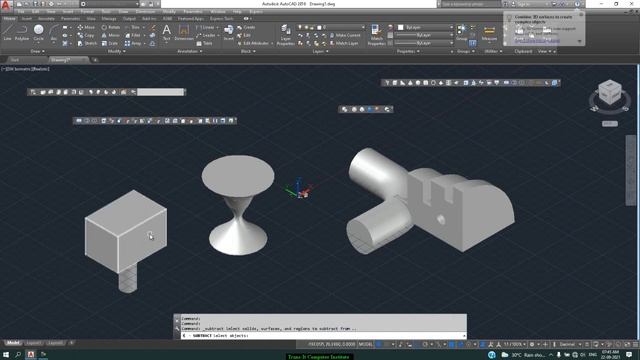Viewport: 640px width, 360px height.
Task: Switch to the Model layout tab
Action: (x=13, y=343)
